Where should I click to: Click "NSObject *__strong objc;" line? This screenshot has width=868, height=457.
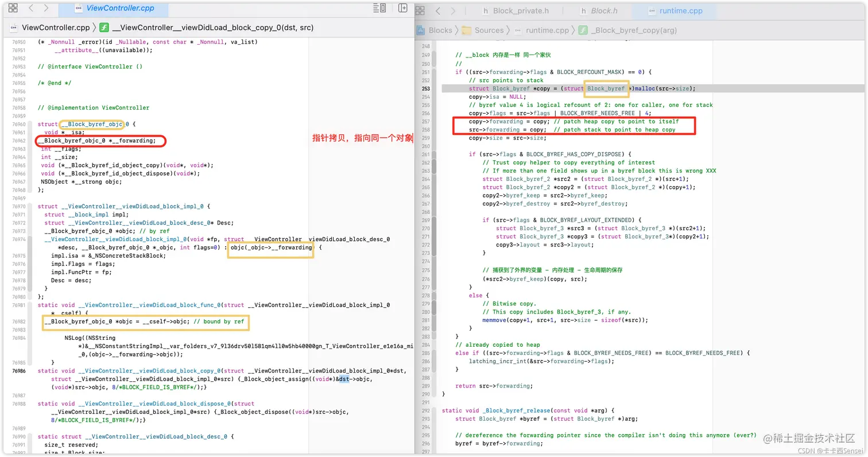[x=81, y=181]
